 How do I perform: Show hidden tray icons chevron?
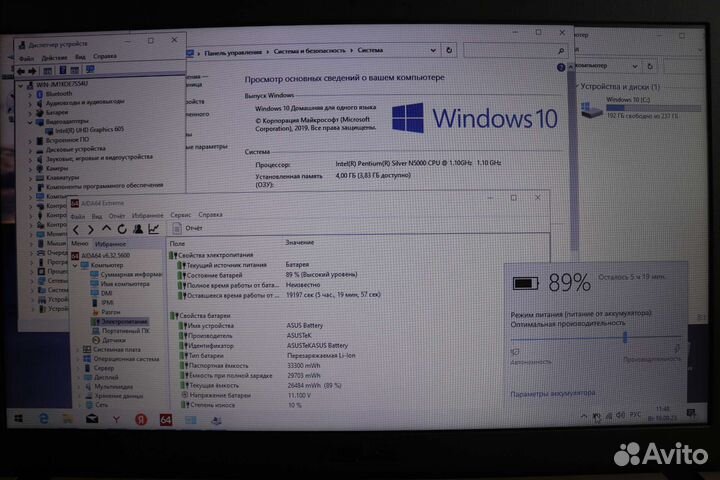584,416
